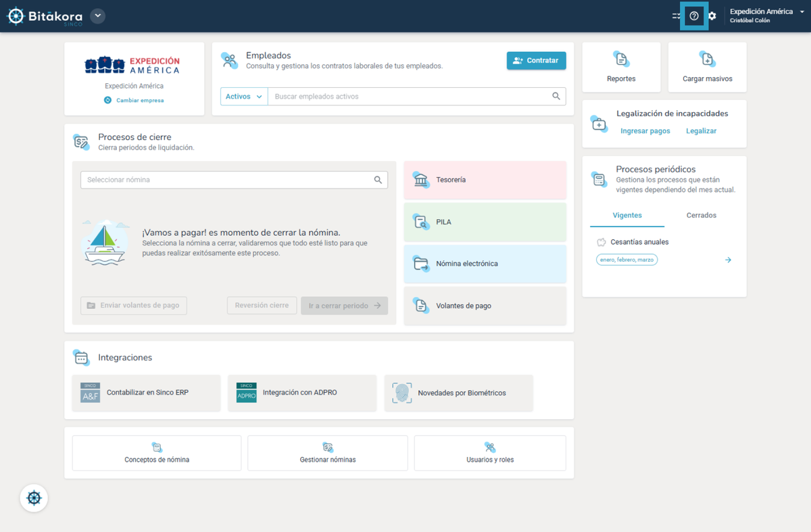Focus the Seleccionar nómina field
811x532 pixels.
pyautogui.click(x=234, y=180)
